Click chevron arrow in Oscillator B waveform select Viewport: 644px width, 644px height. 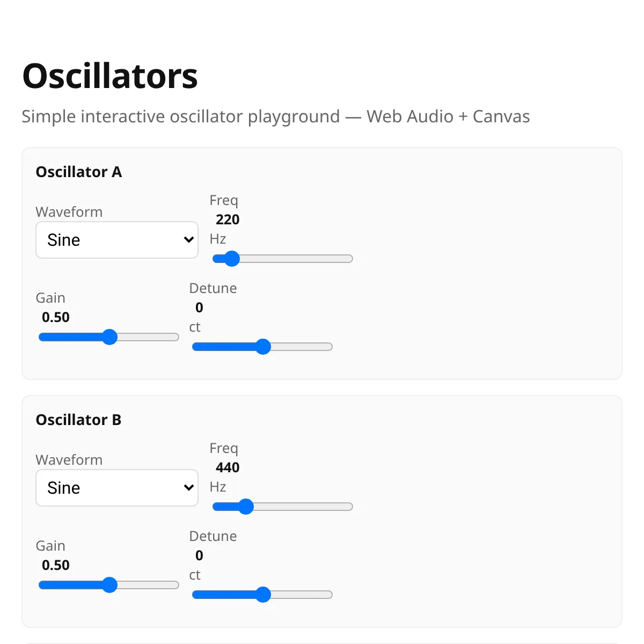[x=188, y=488]
